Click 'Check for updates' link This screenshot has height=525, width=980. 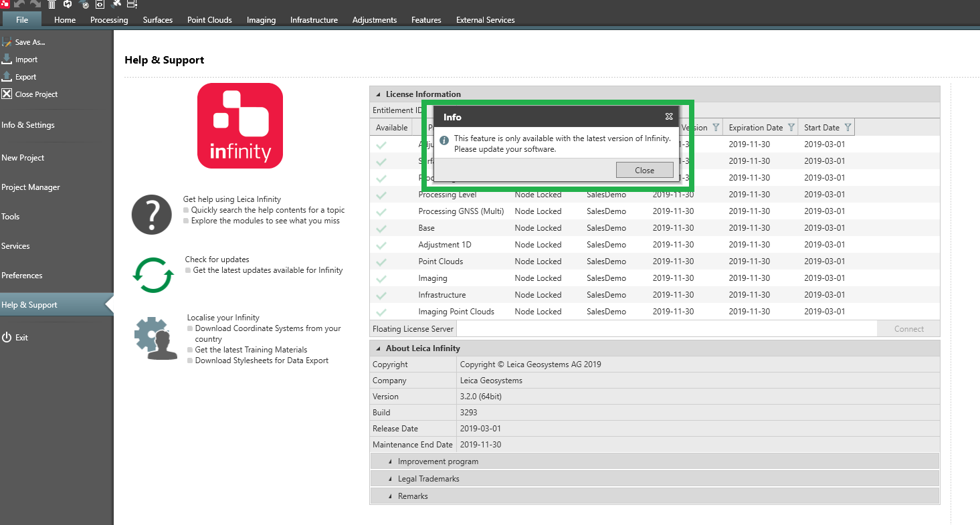[x=217, y=259]
